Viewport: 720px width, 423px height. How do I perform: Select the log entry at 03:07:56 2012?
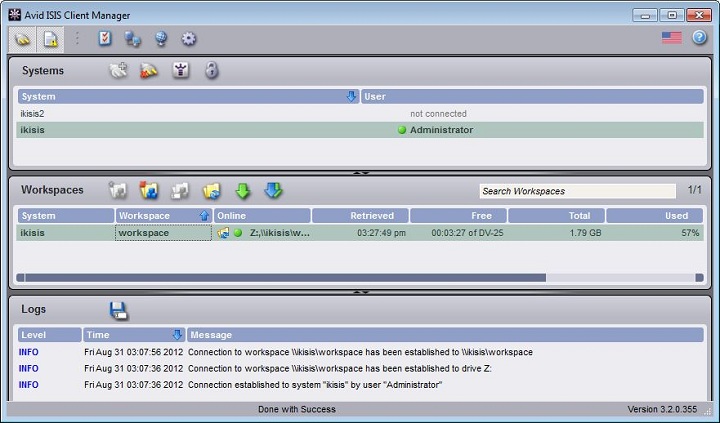pos(360,352)
